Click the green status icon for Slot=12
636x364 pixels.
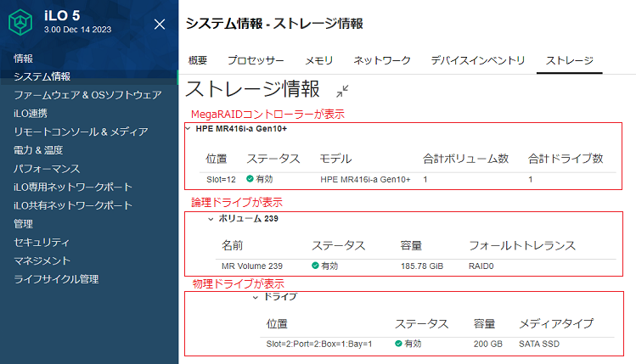click(x=250, y=179)
